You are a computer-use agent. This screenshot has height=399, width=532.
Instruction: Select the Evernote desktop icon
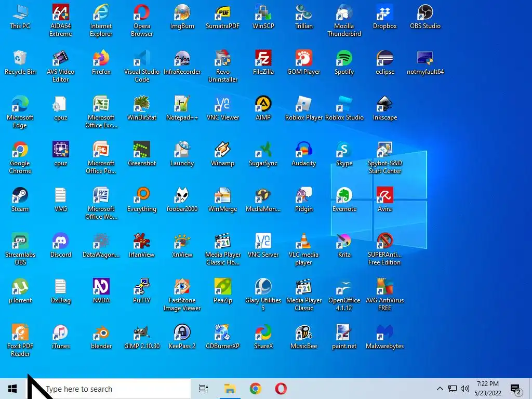pos(344,200)
